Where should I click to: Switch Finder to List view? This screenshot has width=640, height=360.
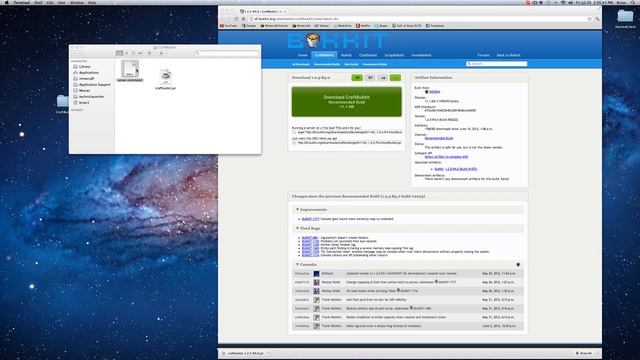(x=126, y=53)
